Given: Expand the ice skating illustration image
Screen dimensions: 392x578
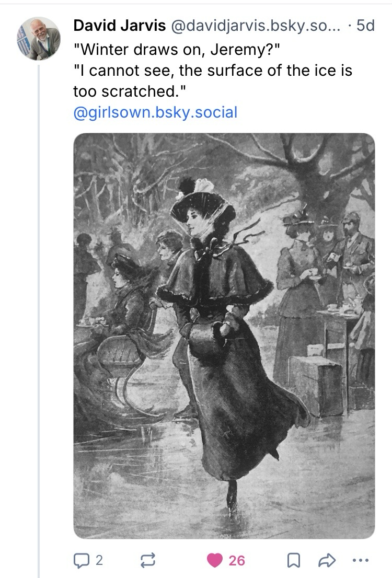Looking at the screenshot, I should click(224, 336).
